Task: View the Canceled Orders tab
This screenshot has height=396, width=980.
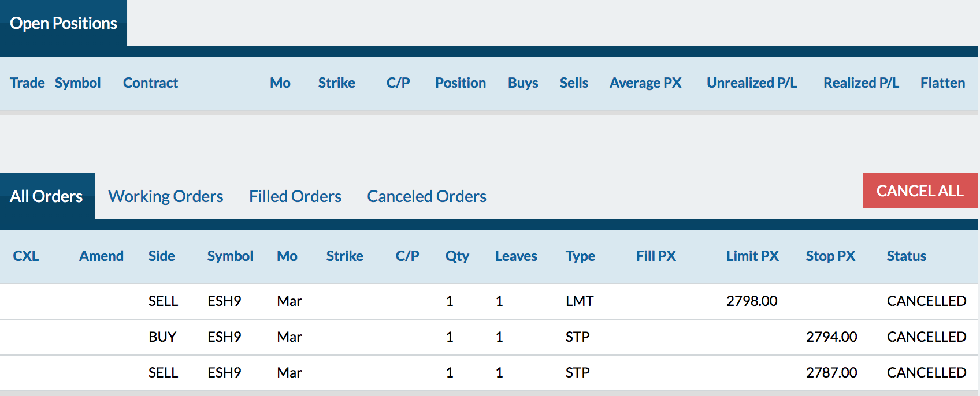Action: pyautogui.click(x=426, y=196)
